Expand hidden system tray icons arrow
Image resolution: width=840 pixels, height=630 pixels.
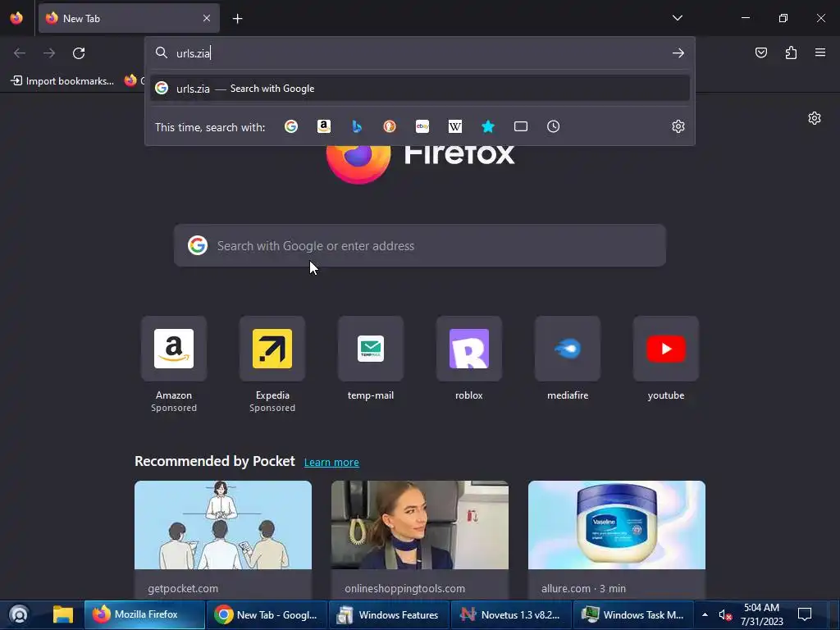pyautogui.click(x=705, y=614)
